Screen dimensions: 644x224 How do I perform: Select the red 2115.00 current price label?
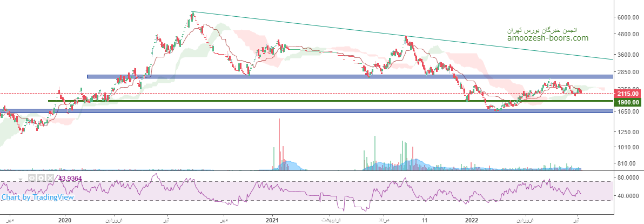(627, 94)
